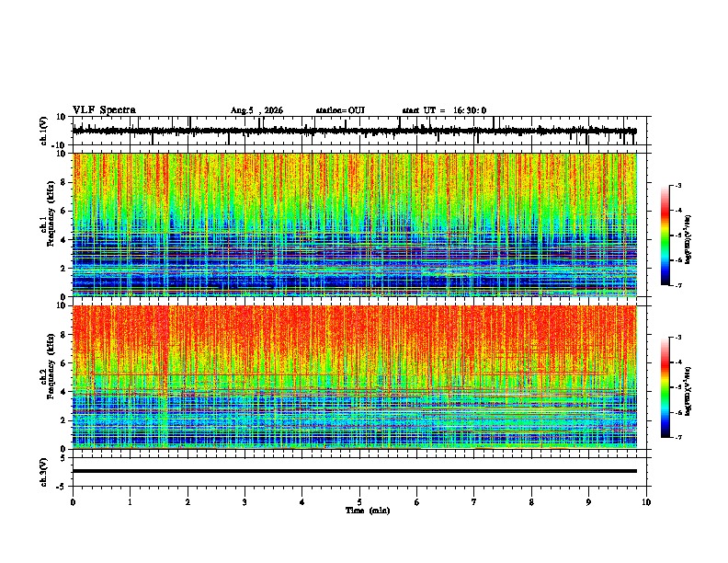Click the ch.1 color bar 'log(PSD)(V²/Hz)' label
The width and height of the screenshot is (728, 563).
tap(688, 240)
